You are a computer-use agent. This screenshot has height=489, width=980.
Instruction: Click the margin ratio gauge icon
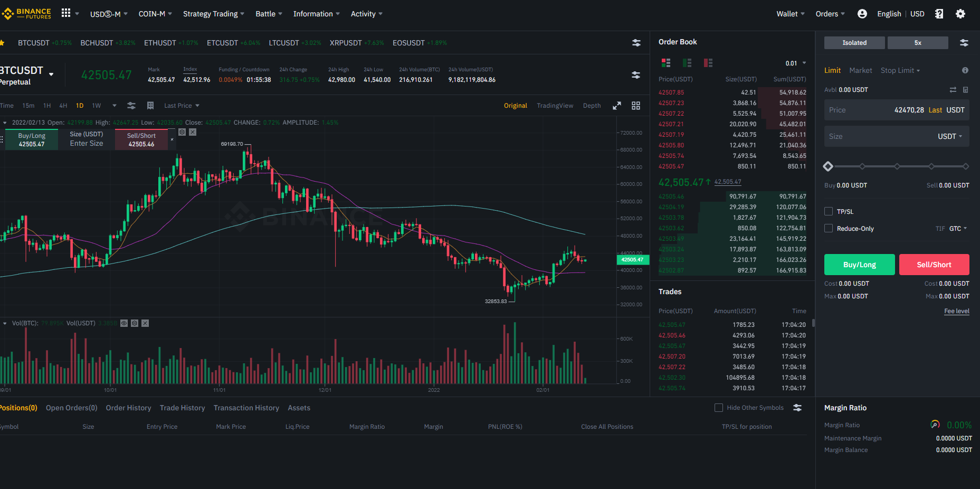click(935, 425)
